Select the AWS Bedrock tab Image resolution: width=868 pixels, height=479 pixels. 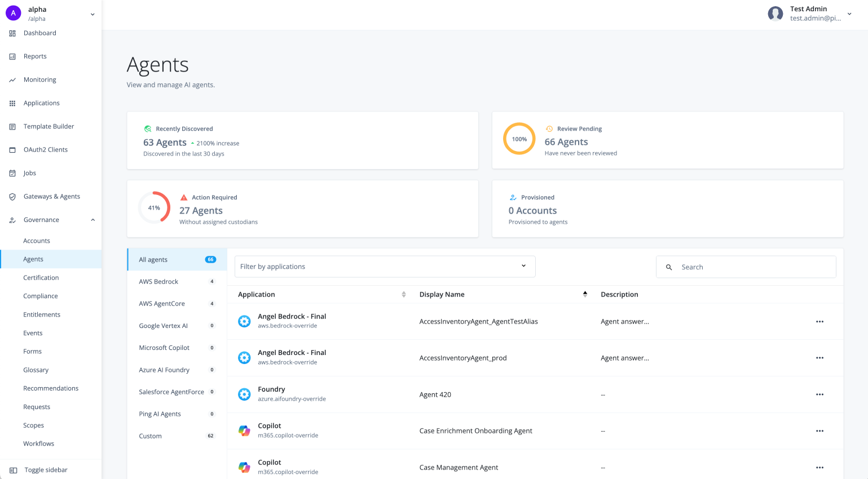click(x=177, y=282)
